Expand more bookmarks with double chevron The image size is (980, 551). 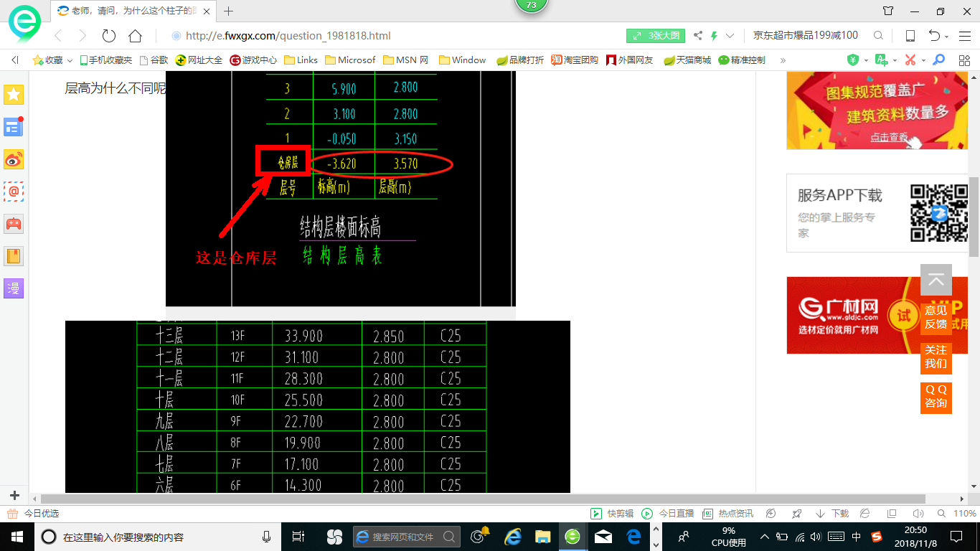pos(783,60)
